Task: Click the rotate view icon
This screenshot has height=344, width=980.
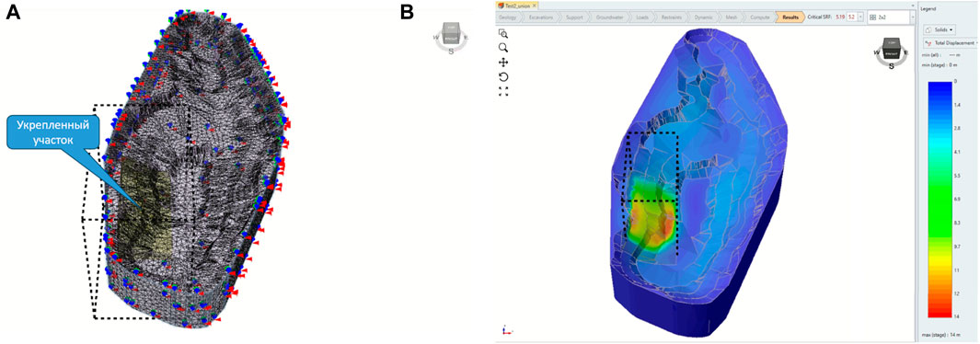Action: click(503, 76)
